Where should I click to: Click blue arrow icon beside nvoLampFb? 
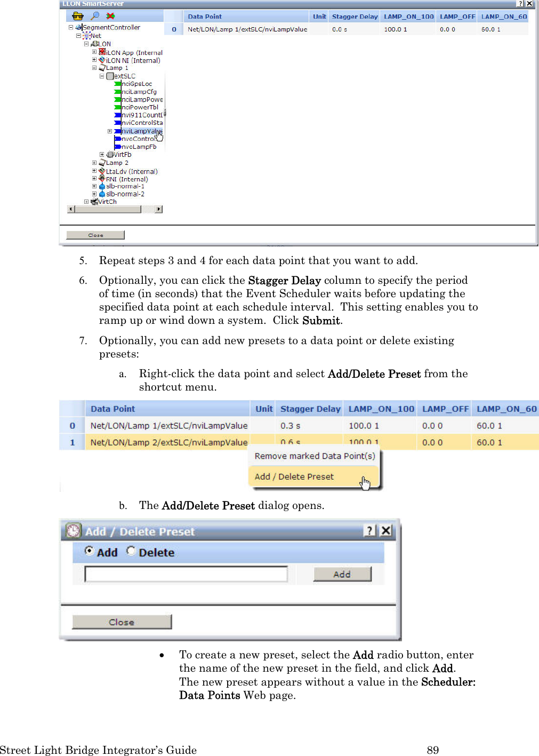(x=118, y=147)
